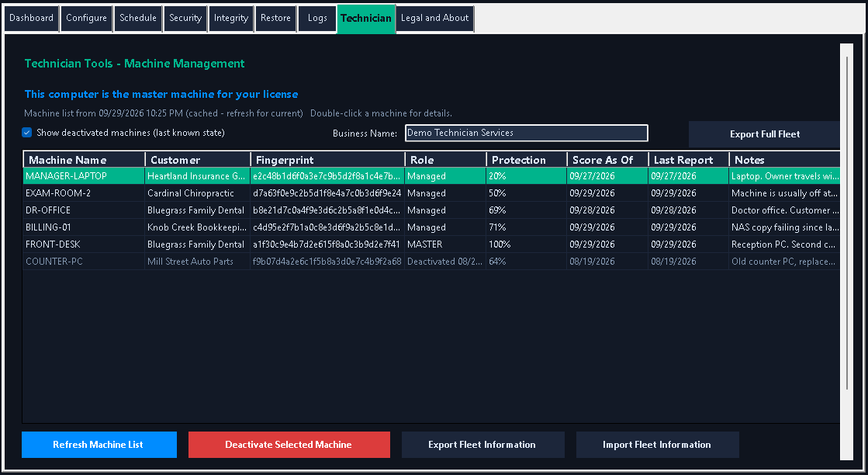Select the deactivated COUNTER-PC row
Screen dimensions: 868x475
431,262
